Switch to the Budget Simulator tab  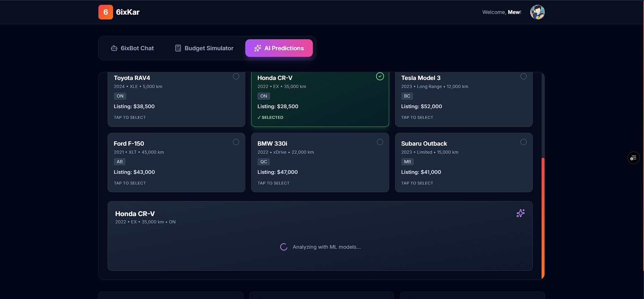click(x=204, y=48)
